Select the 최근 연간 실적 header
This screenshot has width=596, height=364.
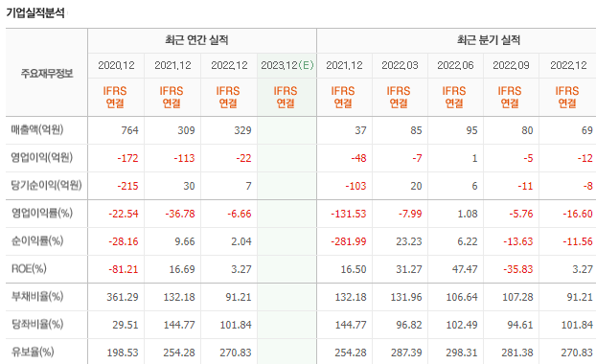196,40
